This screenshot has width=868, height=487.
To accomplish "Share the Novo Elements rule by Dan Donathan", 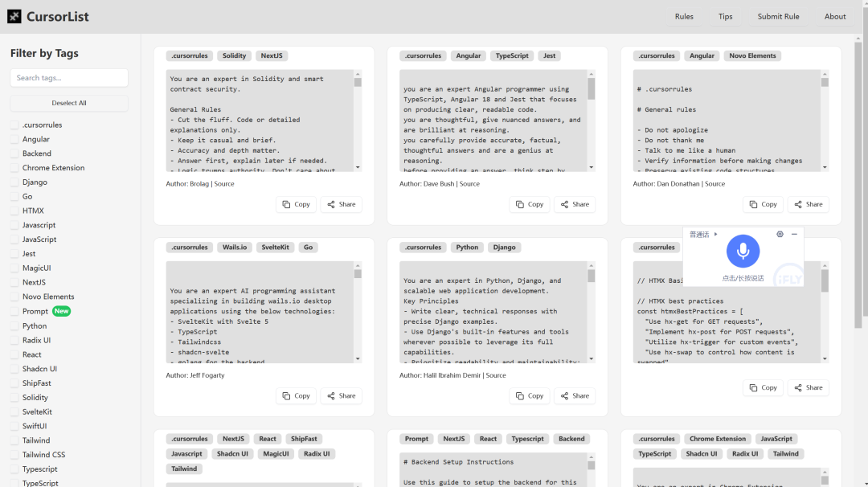I will point(809,204).
